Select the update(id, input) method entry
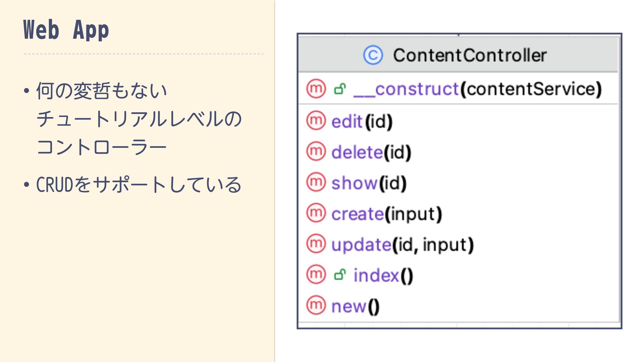Viewport: 644px width, 362px height. coord(402,245)
